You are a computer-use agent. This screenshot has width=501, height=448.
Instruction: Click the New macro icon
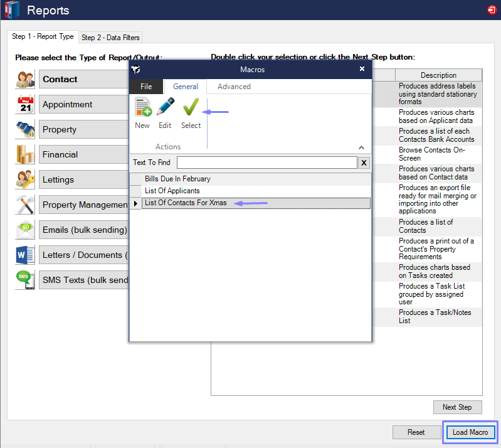pyautogui.click(x=142, y=108)
